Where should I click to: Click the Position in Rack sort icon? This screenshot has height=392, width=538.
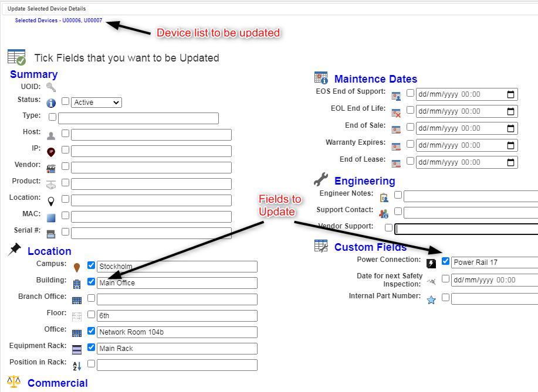[x=77, y=366]
